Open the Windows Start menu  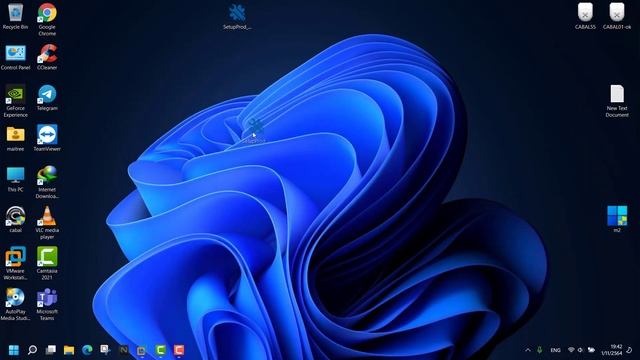pyautogui.click(x=13, y=350)
